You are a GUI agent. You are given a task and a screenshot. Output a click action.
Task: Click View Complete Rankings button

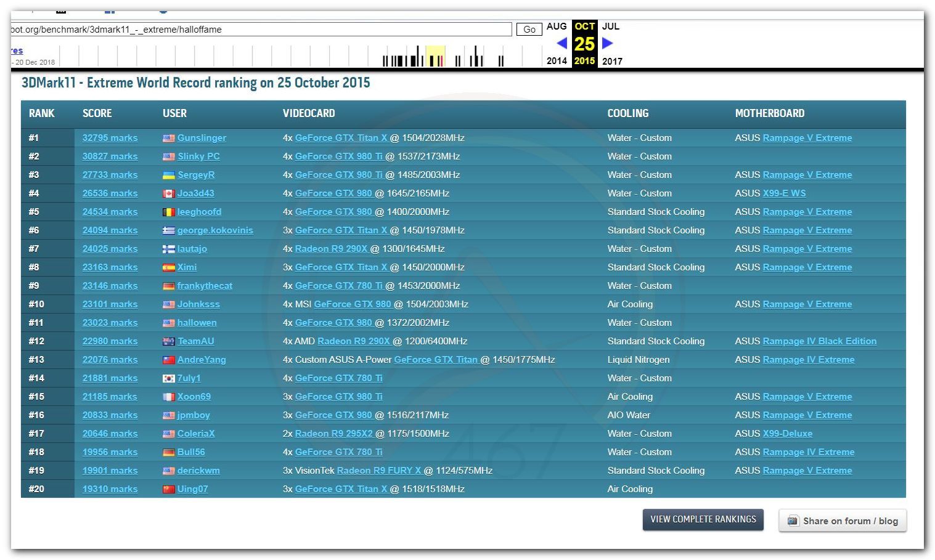(703, 519)
